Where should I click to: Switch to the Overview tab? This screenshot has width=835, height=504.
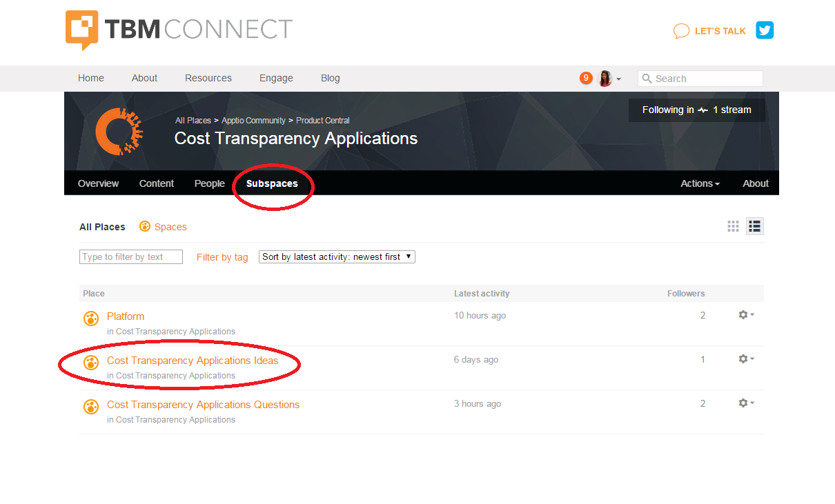pyautogui.click(x=98, y=183)
